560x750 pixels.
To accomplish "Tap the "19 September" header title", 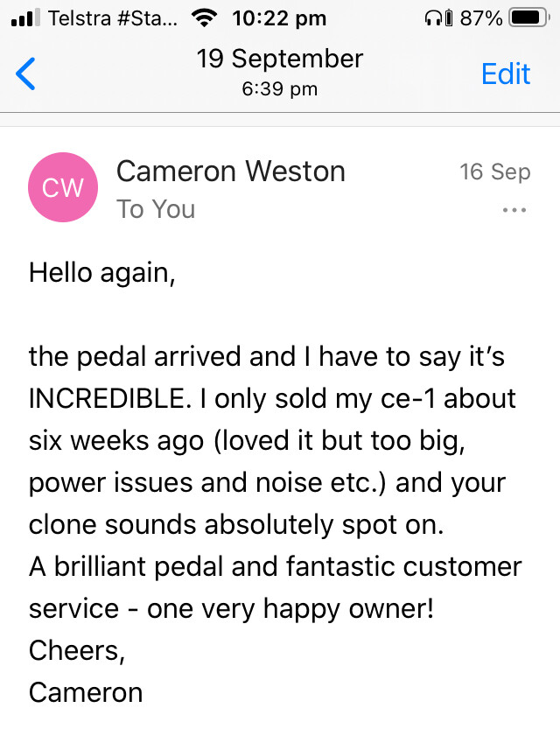I will [x=279, y=60].
